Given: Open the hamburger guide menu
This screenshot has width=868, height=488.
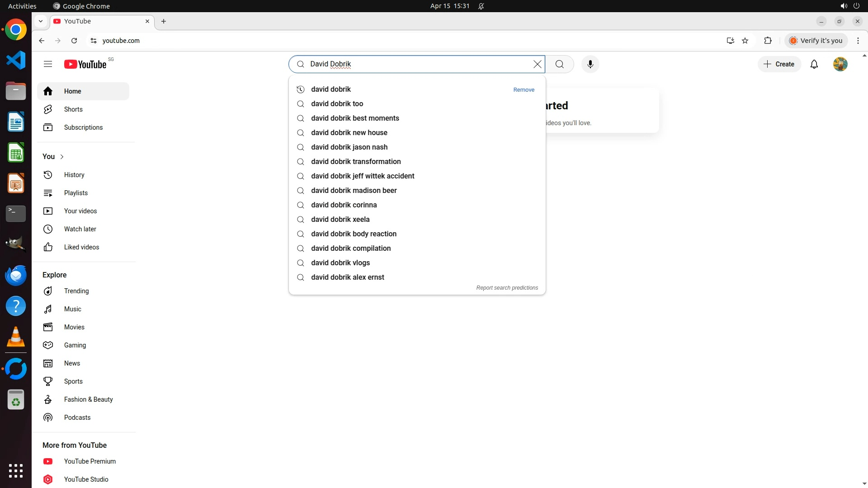Looking at the screenshot, I should point(48,64).
